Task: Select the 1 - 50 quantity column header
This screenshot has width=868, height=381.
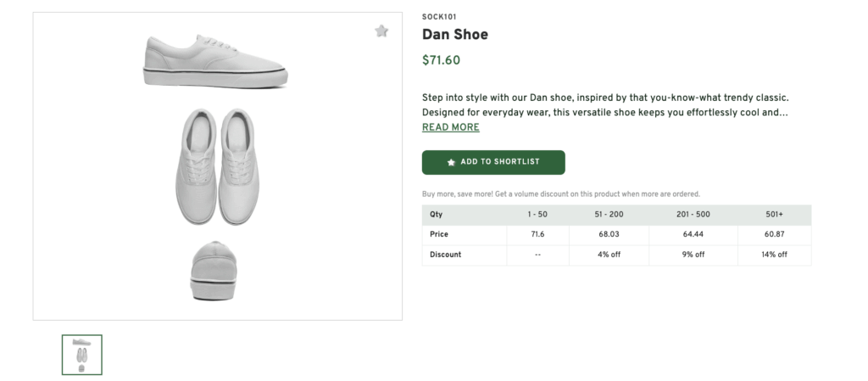Action: point(537,215)
